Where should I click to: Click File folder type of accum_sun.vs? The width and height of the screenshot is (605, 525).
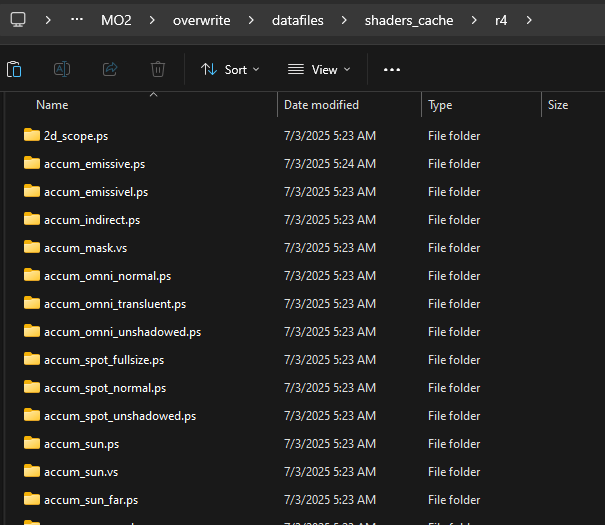point(454,472)
